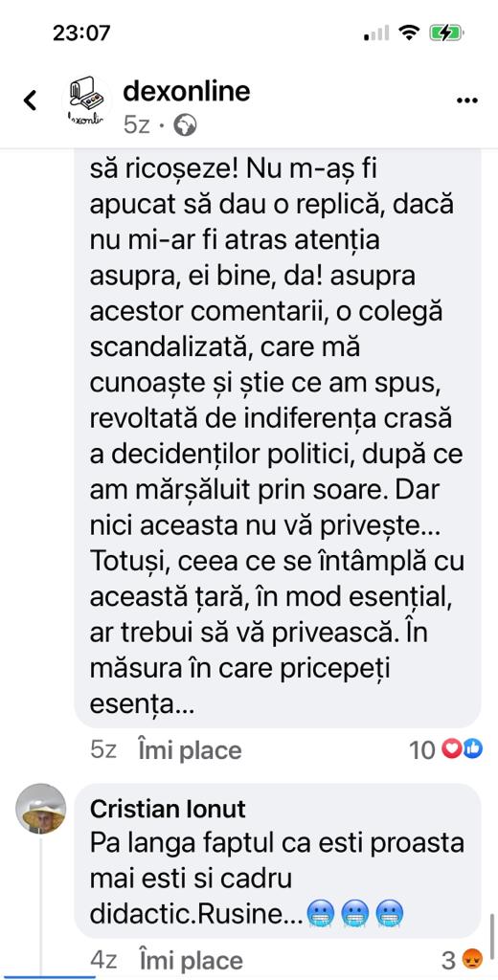Open dexonline page name link
498x980 pixels.
pos(187,91)
